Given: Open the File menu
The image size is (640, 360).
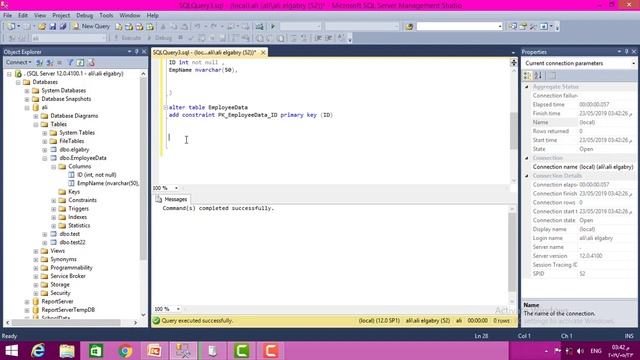Looking at the screenshot, I should [7, 16].
